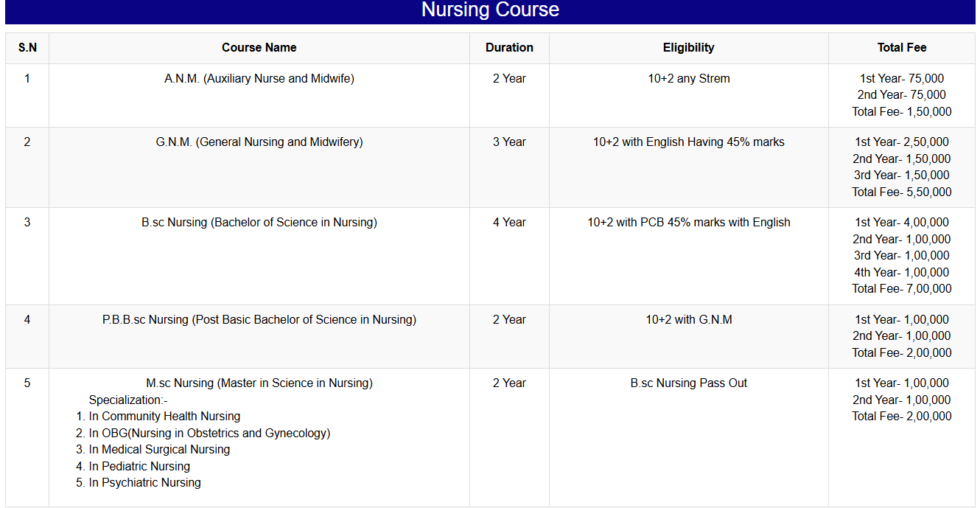The width and height of the screenshot is (980, 508).
Task: Select the Duration column header
Action: (509, 48)
